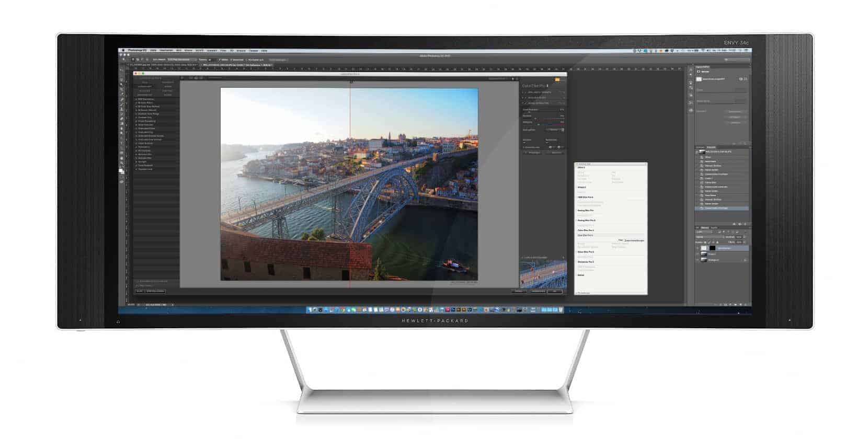The height and width of the screenshot is (439, 868).
Task: Click the loupe preview thumbnail of the bridge
Action: 543,274
